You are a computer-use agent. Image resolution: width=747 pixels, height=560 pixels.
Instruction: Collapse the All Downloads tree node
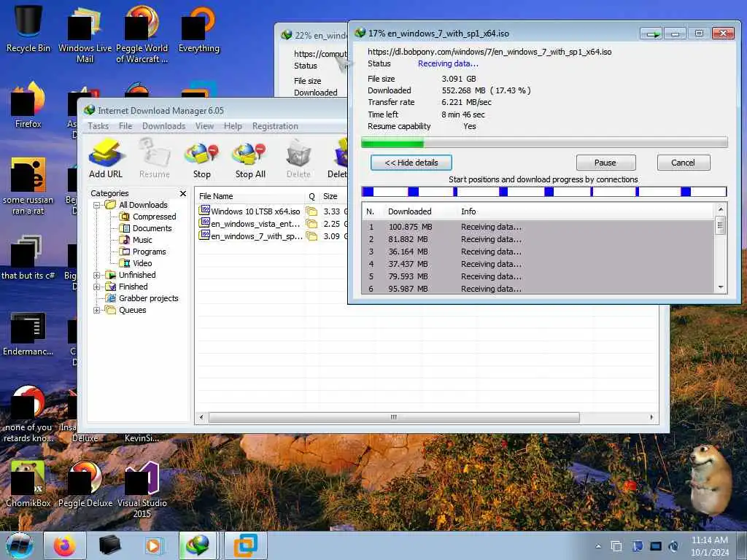[97, 205]
